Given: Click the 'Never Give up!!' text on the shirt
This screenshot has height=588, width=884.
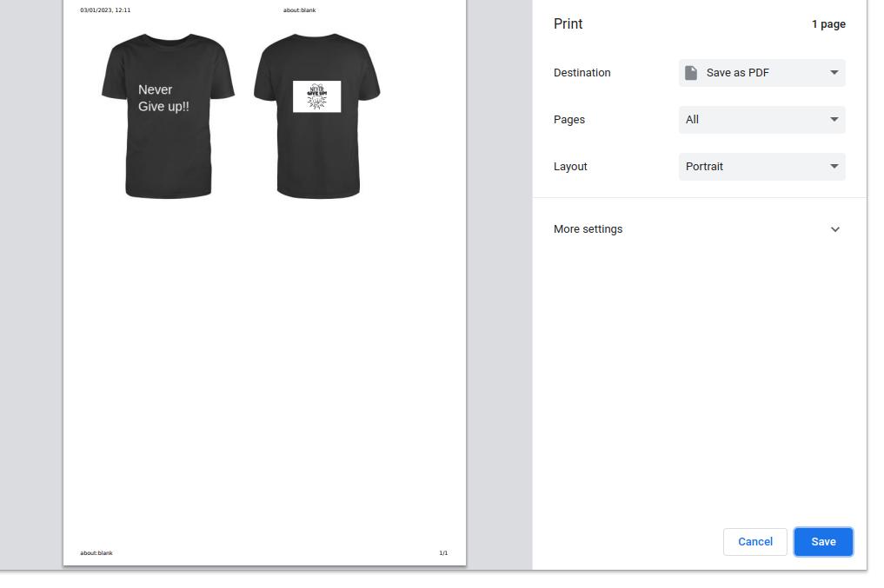Looking at the screenshot, I should 163,98.
